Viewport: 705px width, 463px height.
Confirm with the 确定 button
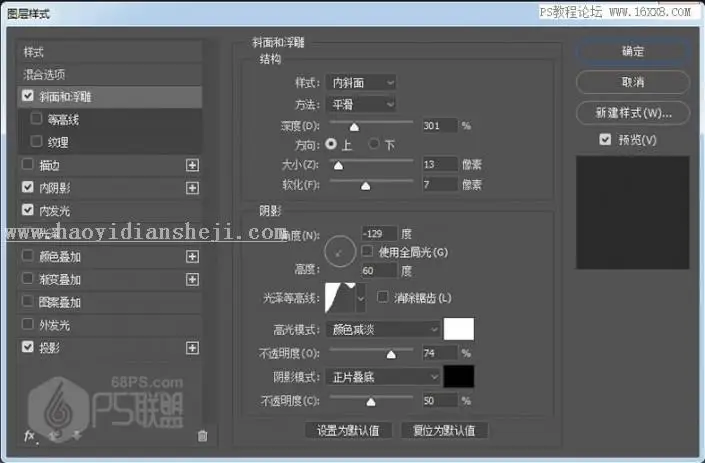[633, 51]
